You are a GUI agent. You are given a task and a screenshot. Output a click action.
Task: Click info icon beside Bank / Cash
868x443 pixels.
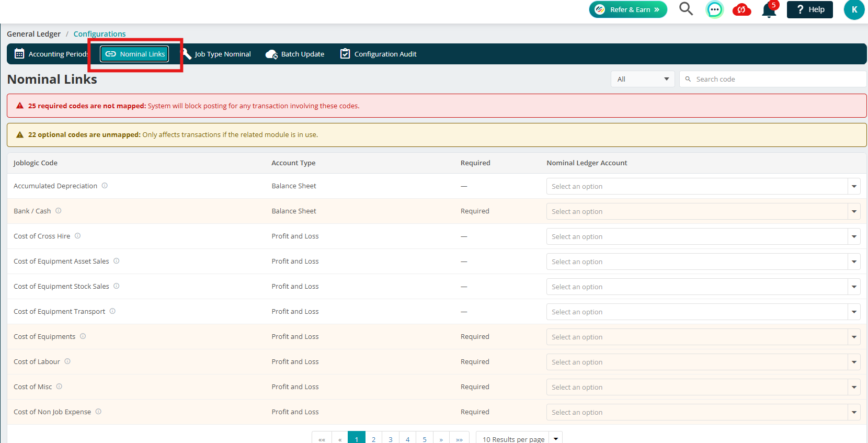coord(59,211)
